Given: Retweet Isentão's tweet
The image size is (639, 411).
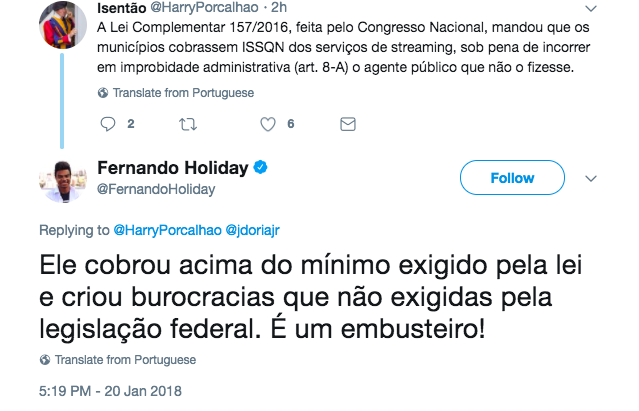Looking at the screenshot, I should click(186, 125).
